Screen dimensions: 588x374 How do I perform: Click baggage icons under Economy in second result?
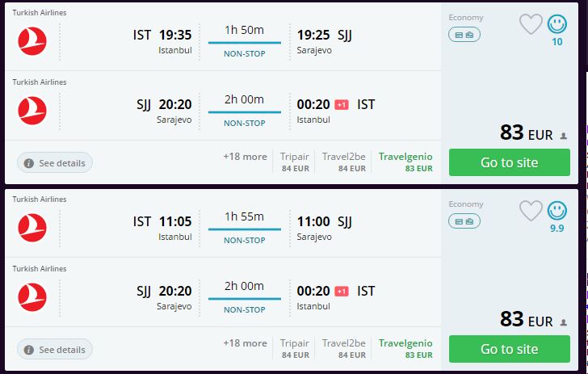pyautogui.click(x=464, y=221)
